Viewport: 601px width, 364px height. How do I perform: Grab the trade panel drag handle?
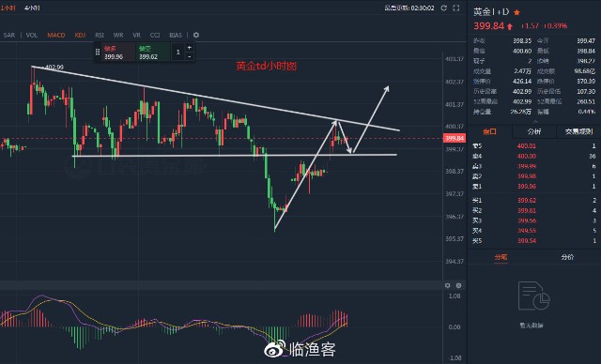tap(98, 52)
